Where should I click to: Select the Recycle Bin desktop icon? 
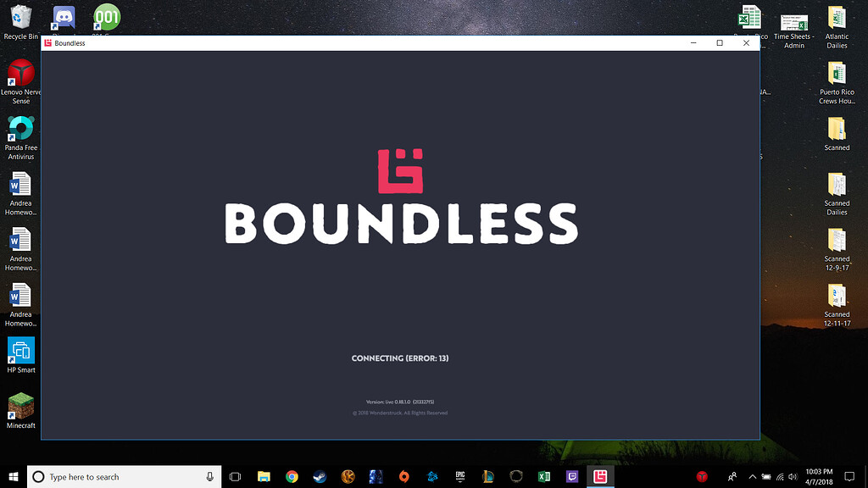pyautogui.click(x=21, y=23)
